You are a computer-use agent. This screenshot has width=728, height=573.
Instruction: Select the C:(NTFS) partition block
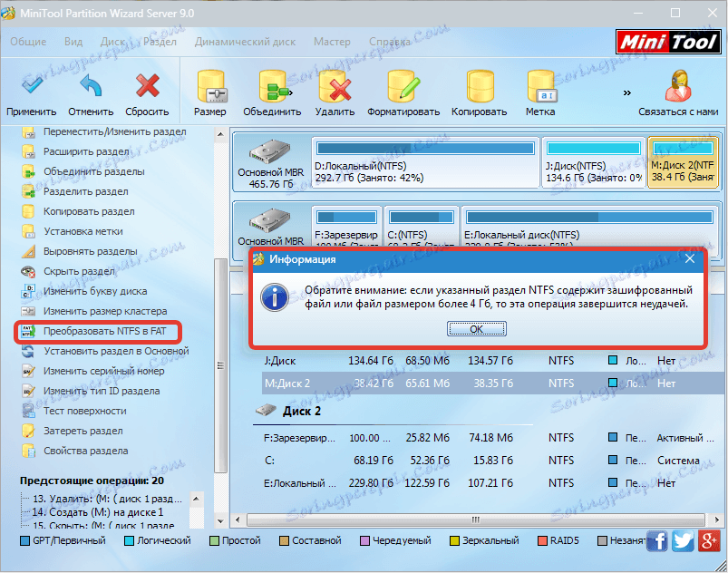421,226
